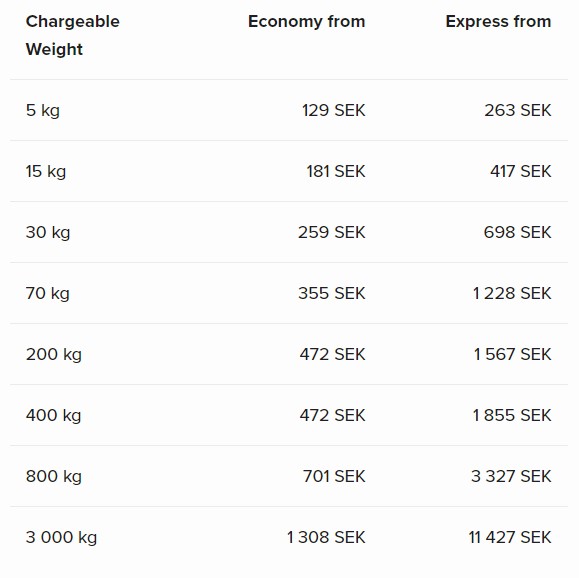Click the 3 000 kg weight cell
The image size is (579, 578).
(x=61, y=537)
